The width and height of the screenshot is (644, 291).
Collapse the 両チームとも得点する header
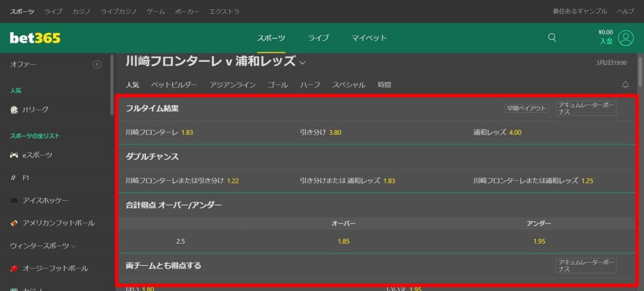[377, 265]
